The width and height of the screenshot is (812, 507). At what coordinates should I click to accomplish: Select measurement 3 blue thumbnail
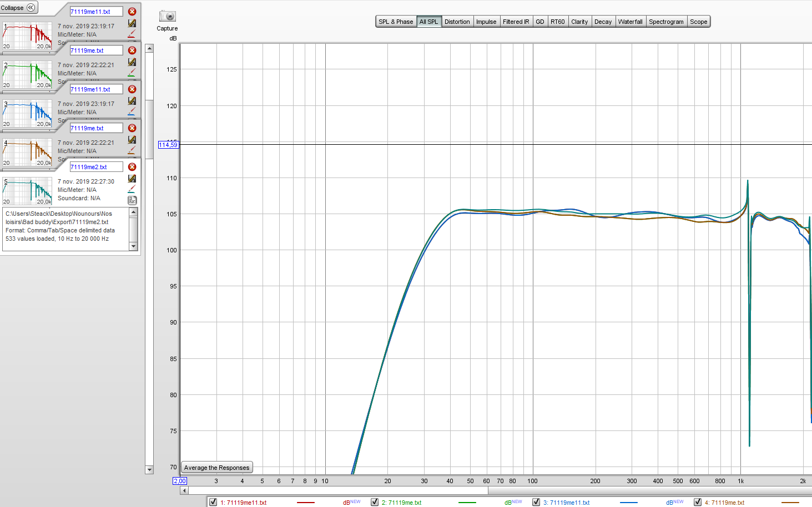(x=27, y=114)
